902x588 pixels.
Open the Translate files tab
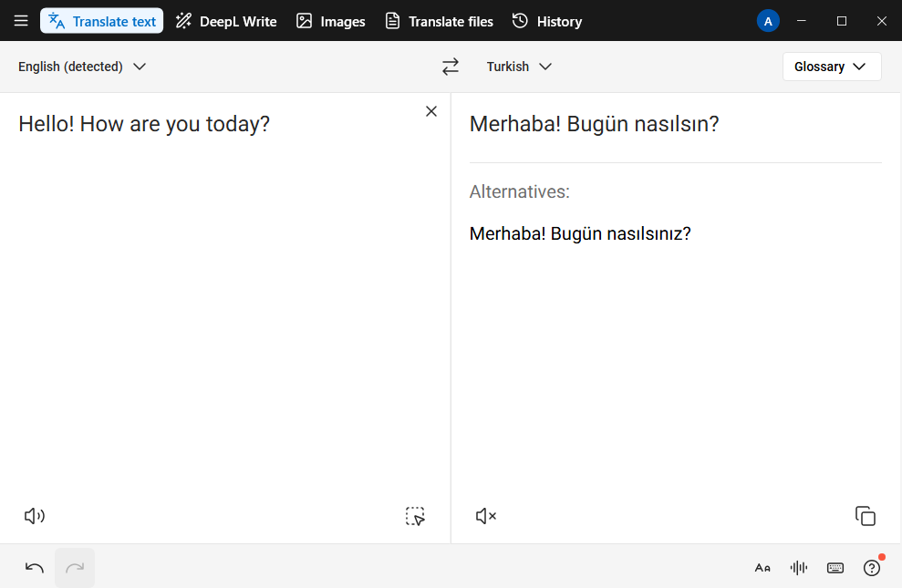(x=439, y=20)
